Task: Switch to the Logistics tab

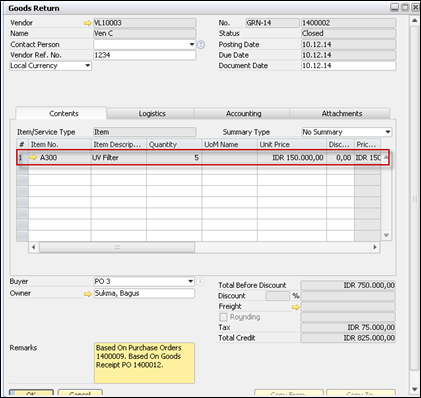Action: pos(152,113)
